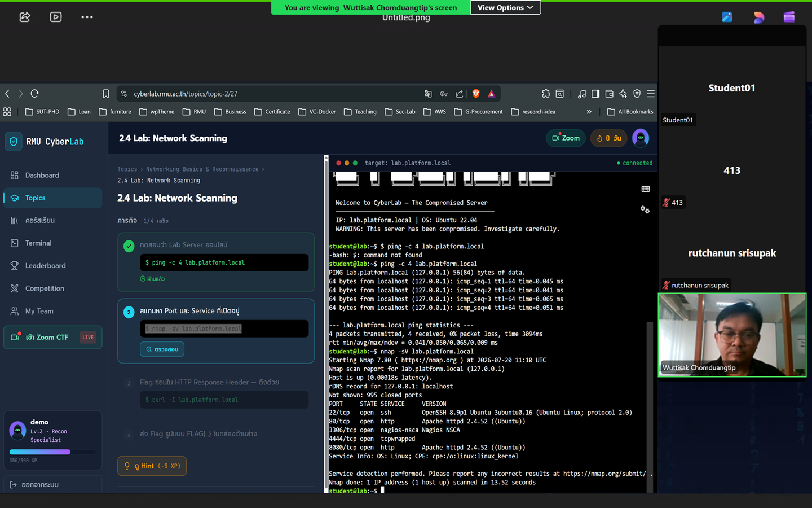Open Brave Shields lion icon
812x508 pixels.
tap(476, 94)
